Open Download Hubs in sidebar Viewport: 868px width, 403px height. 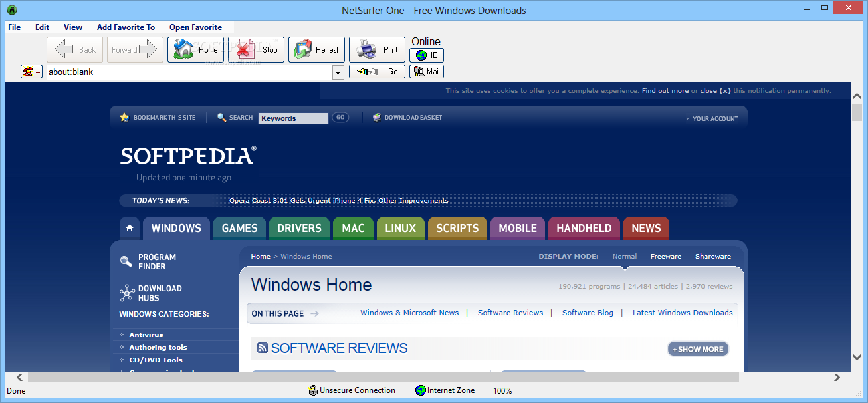tap(151, 293)
